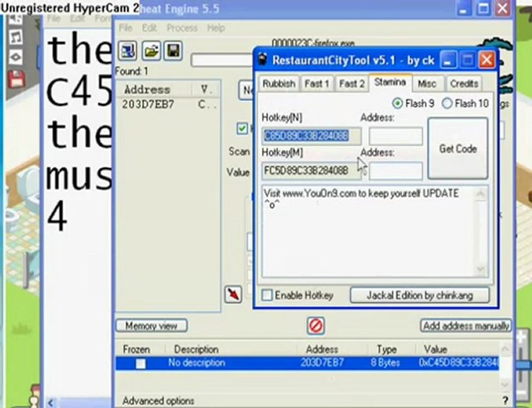The height and width of the screenshot is (408, 532).
Task: Click the scroll-up arrow of the message box
Action: (480, 194)
